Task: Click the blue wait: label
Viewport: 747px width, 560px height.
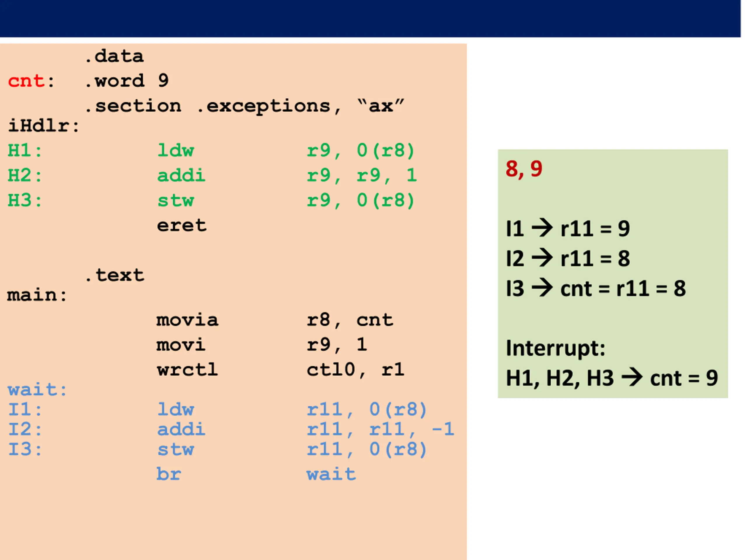Action: click(x=37, y=390)
